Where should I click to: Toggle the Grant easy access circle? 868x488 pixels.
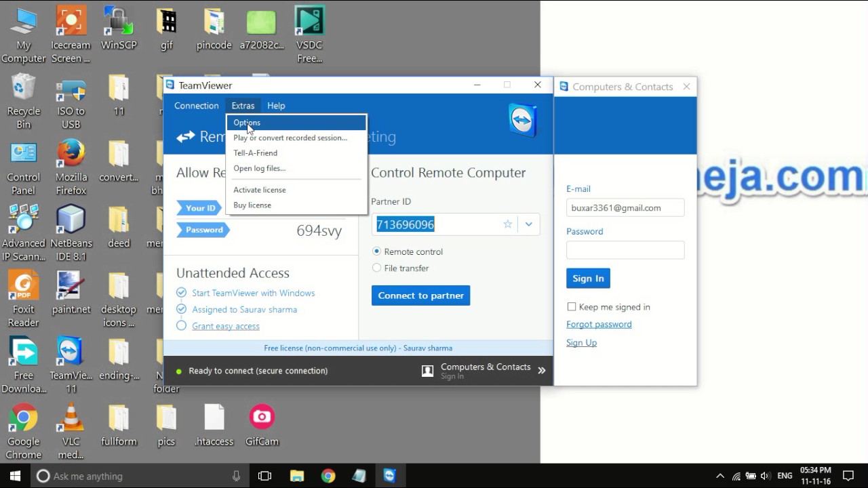tap(181, 325)
